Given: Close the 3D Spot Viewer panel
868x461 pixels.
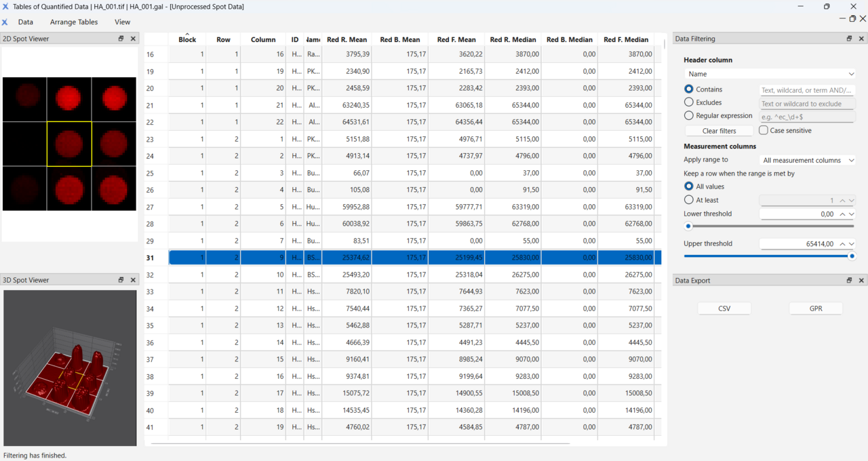Looking at the screenshot, I should [133, 280].
